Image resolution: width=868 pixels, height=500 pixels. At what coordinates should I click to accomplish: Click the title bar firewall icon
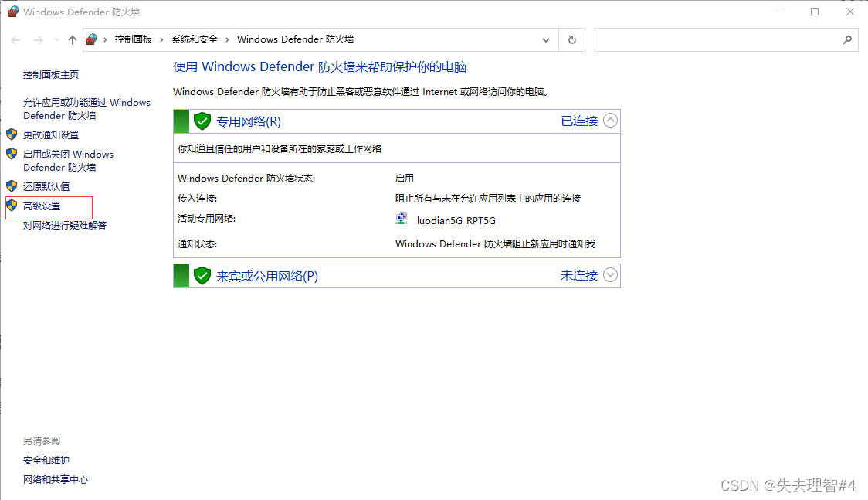click(12, 12)
